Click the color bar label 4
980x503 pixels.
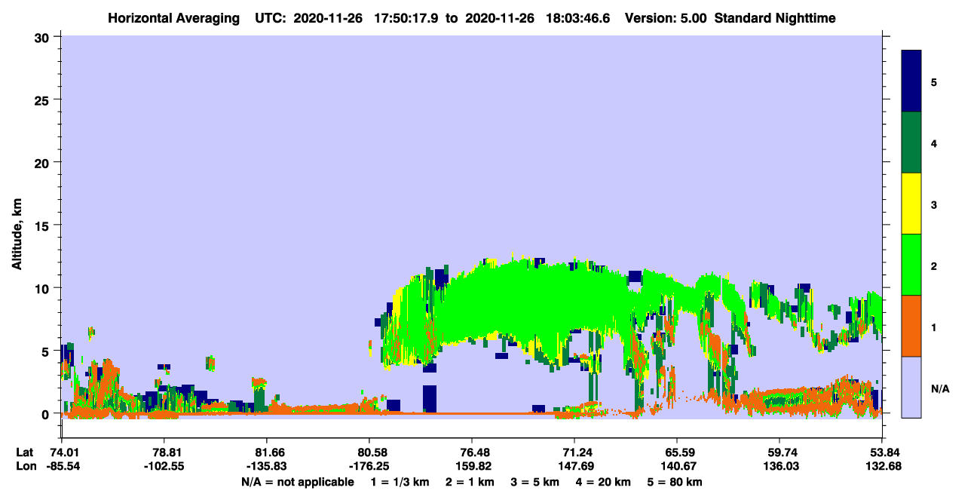(934, 143)
